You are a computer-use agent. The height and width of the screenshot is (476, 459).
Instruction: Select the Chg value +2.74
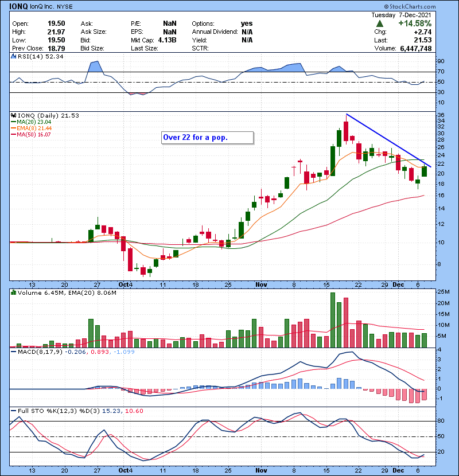click(x=422, y=32)
